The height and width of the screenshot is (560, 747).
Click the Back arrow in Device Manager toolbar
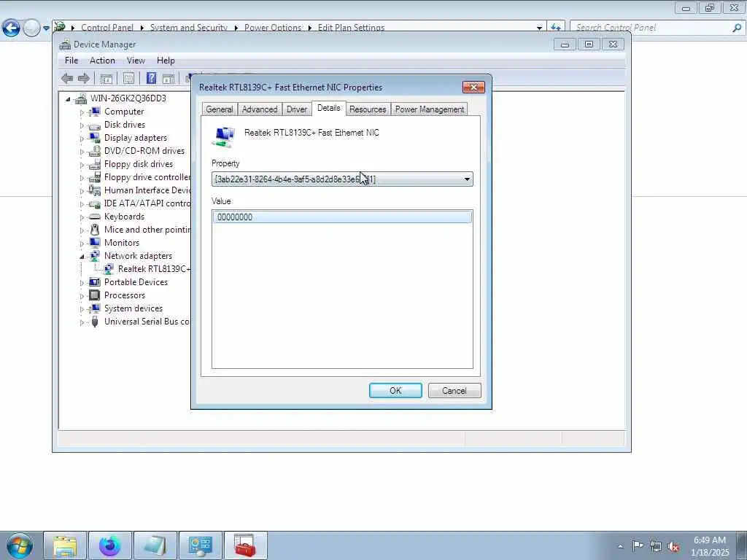click(67, 79)
